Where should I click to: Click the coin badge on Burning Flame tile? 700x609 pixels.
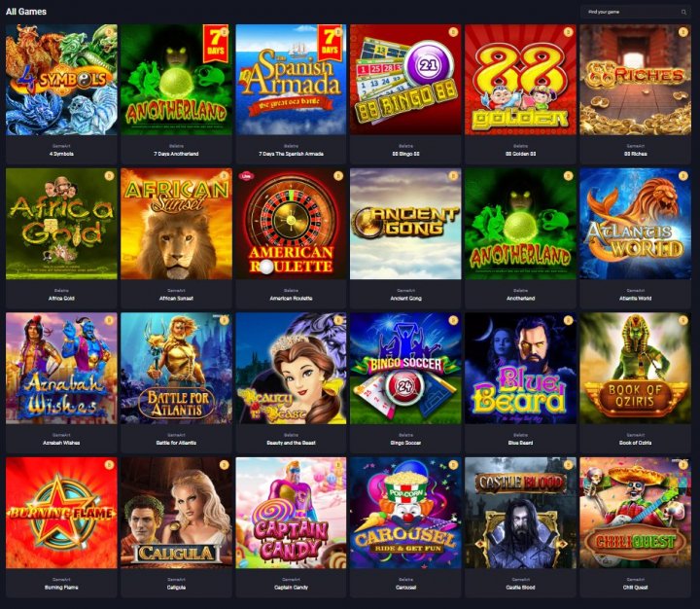109,465
